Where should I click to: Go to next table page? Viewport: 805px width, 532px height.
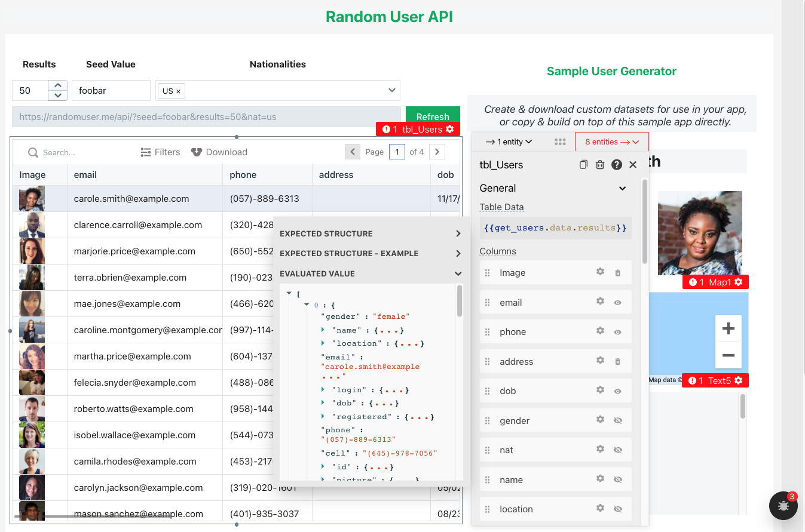tap(437, 152)
